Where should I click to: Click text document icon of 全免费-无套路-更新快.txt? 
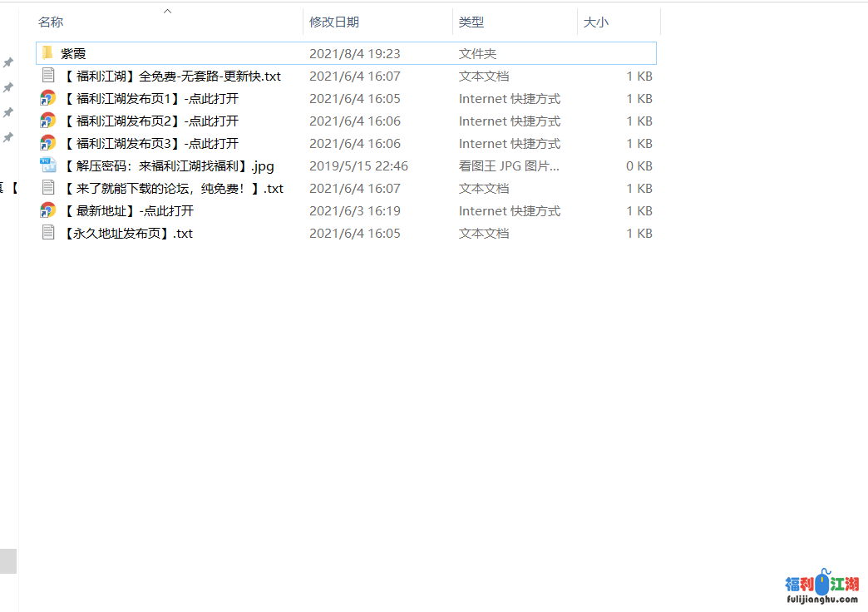[x=48, y=76]
